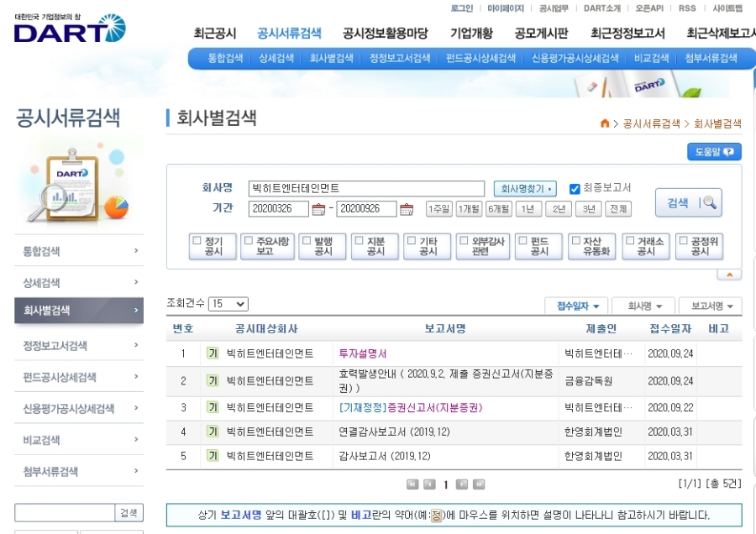Check the 기타공시 filter
The width and height of the screenshot is (756, 534).
(x=412, y=240)
